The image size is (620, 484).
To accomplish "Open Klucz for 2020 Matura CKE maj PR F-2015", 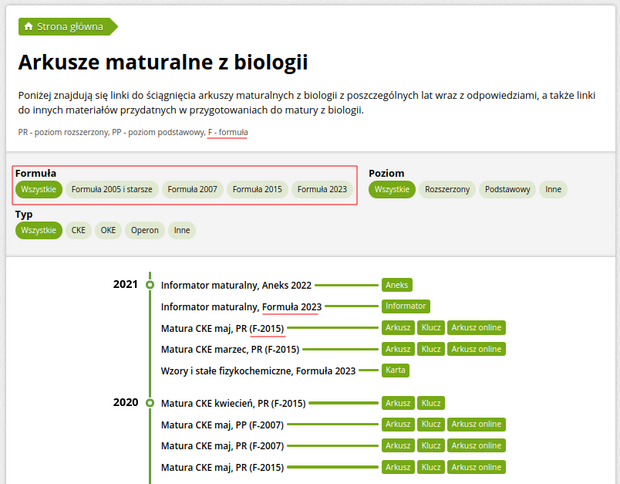I will pos(431,467).
